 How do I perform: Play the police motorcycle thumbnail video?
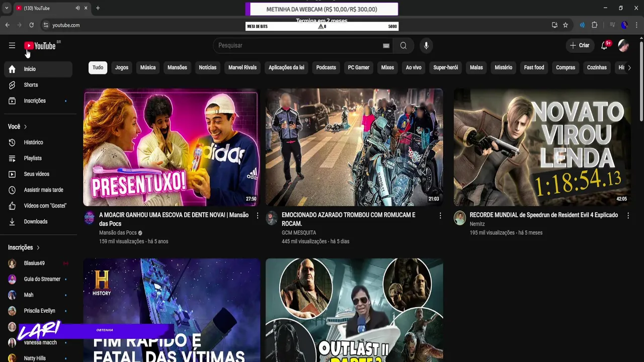(x=354, y=147)
